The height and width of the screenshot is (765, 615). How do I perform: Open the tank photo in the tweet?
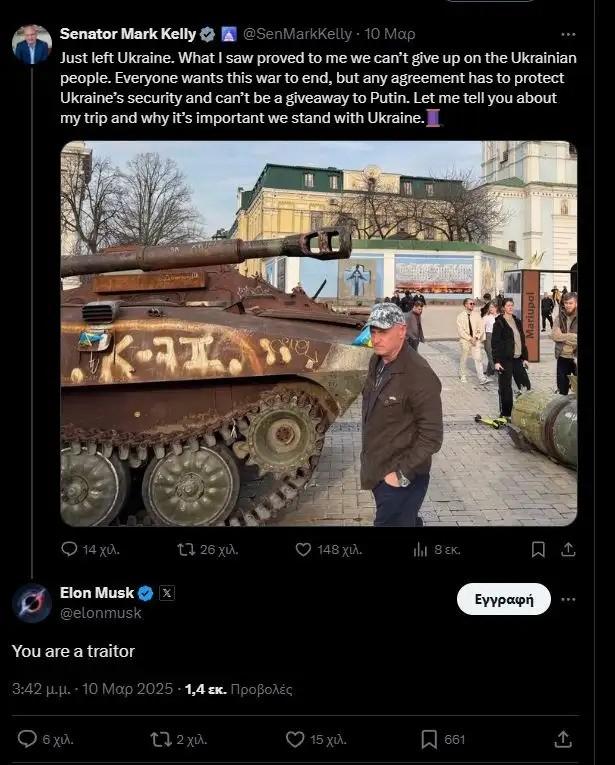click(319, 333)
